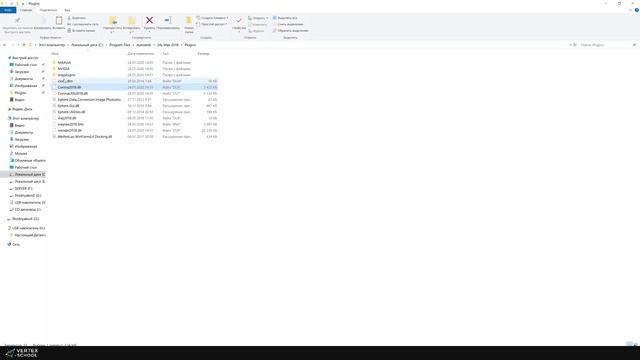Open the Сеть (Network) sidebar entry
The height and width of the screenshot is (360, 640).
pos(16,244)
